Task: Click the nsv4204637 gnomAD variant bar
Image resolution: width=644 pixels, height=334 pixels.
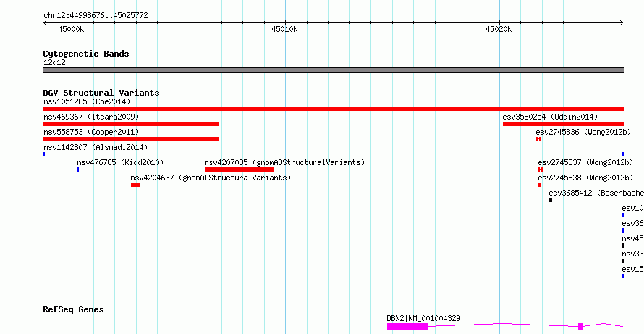Action: (x=135, y=185)
